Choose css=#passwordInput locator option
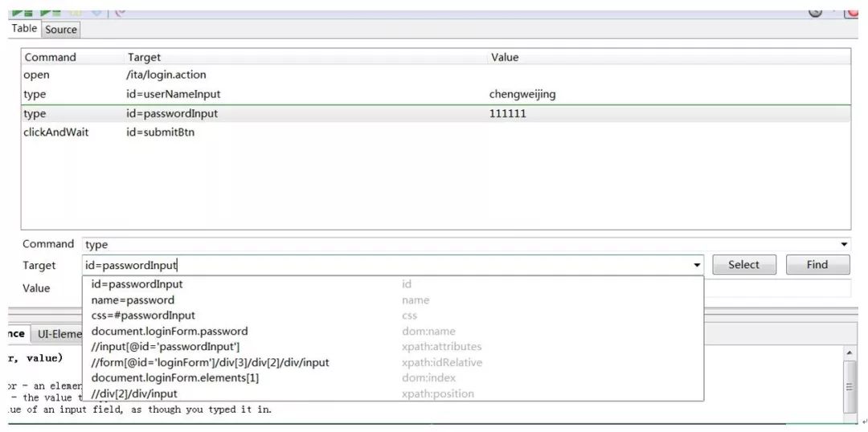The width and height of the screenshot is (868, 432). coord(393,316)
